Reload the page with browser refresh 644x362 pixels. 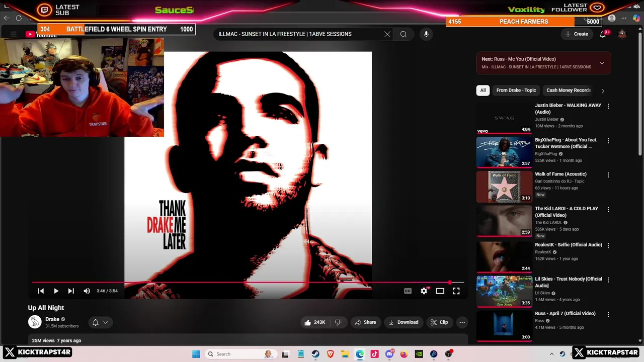(x=19, y=18)
